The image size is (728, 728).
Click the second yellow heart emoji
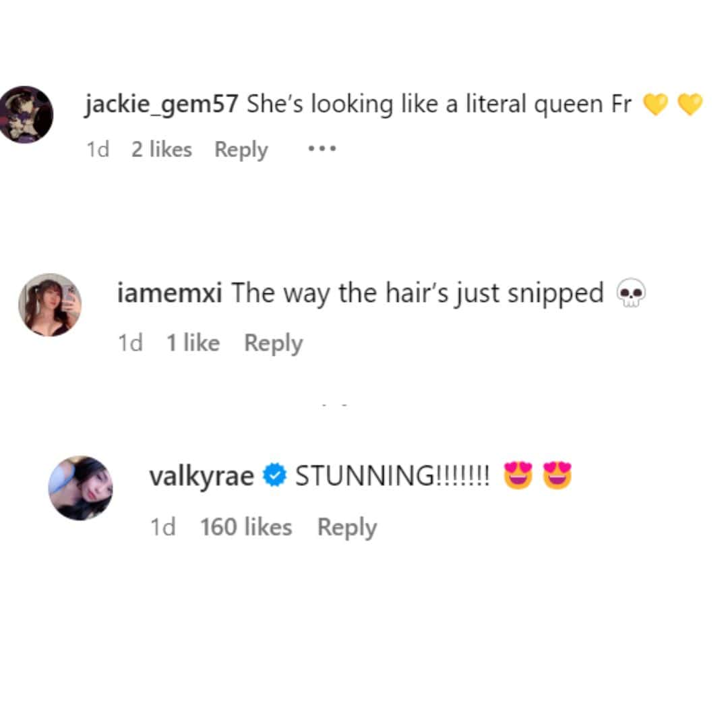pos(690,104)
